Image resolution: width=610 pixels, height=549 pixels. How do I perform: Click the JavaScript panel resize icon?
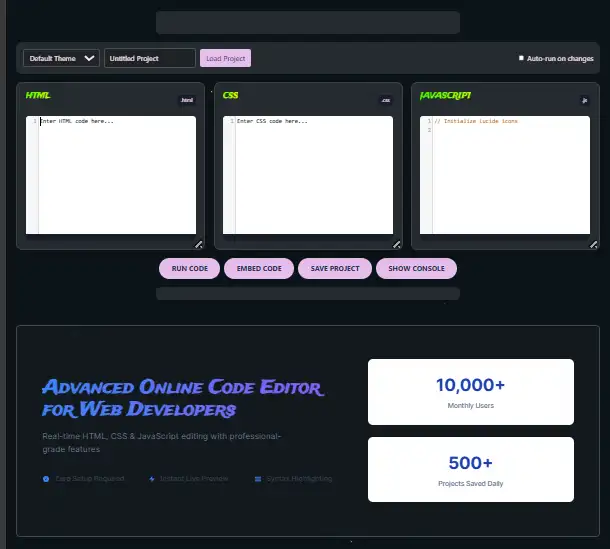593,244
